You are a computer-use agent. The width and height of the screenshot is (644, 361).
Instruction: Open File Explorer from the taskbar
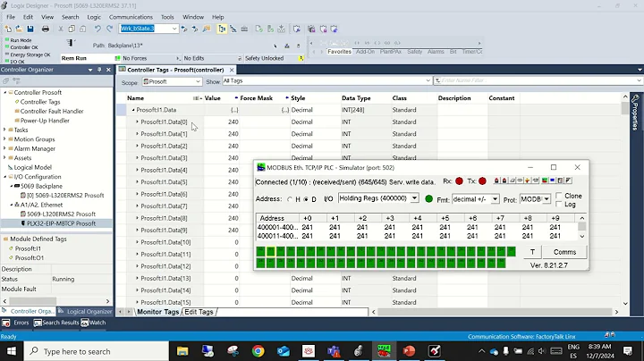pos(182,351)
